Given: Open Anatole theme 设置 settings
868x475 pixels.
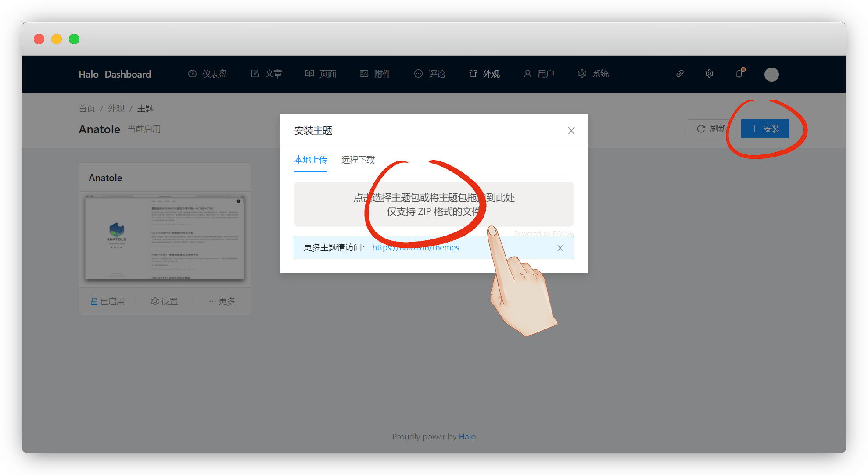Looking at the screenshot, I should click(165, 301).
